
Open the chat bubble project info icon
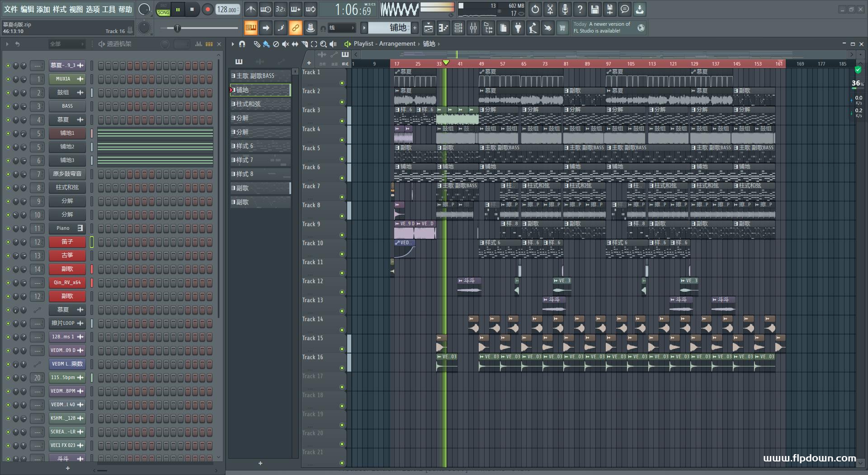tap(625, 9)
